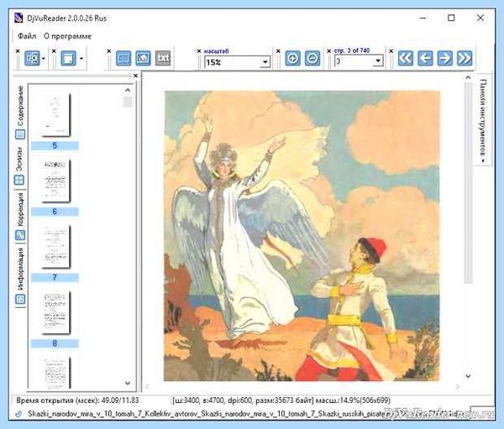The width and height of the screenshot is (504, 429).
Task: Click the page number 6 label
Action: (x=55, y=212)
